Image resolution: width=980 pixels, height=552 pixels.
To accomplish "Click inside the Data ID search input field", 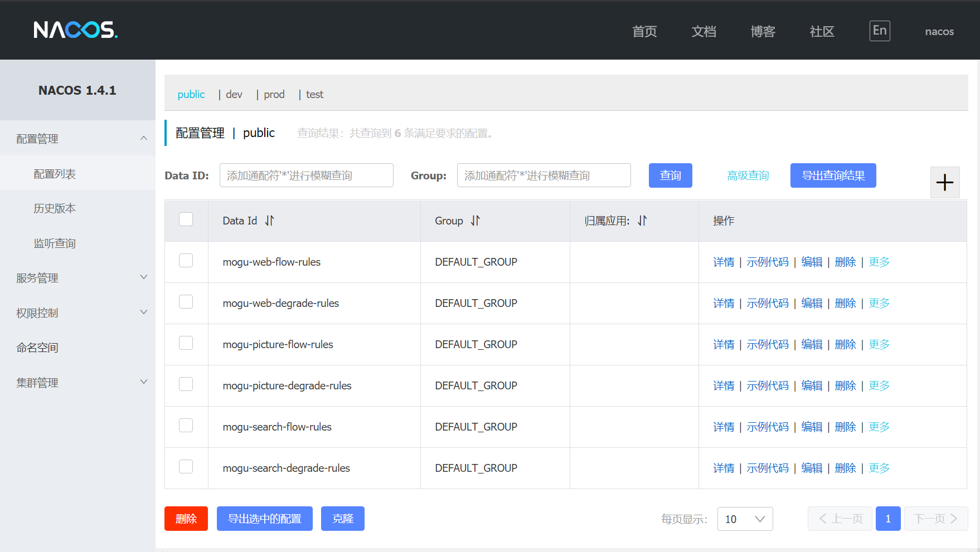I will [306, 175].
